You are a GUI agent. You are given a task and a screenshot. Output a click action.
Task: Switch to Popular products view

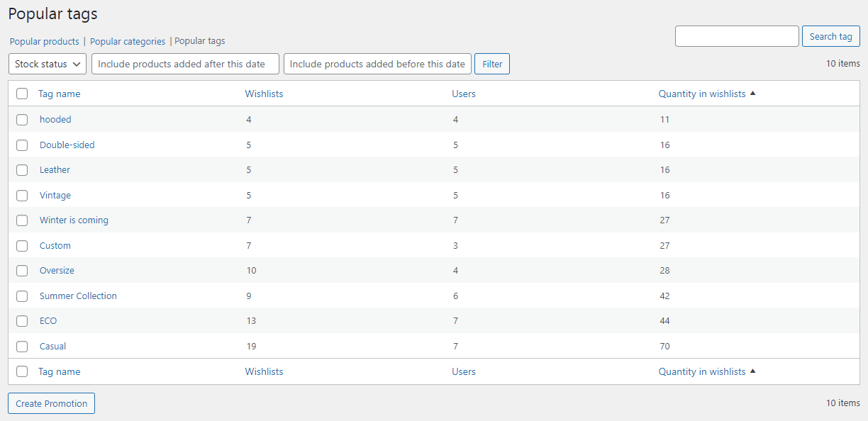tap(45, 42)
